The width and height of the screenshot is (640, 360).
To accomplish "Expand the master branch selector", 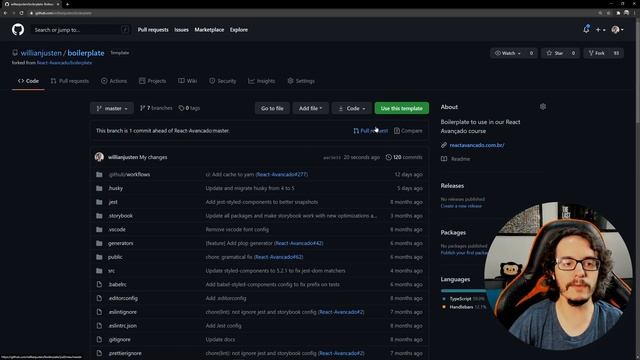I will 112,108.
